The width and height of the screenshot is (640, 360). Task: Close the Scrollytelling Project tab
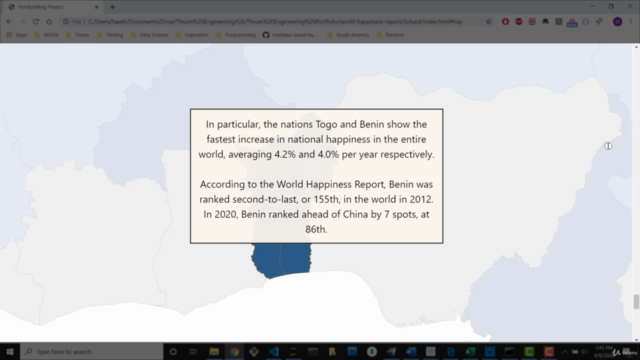97,7
